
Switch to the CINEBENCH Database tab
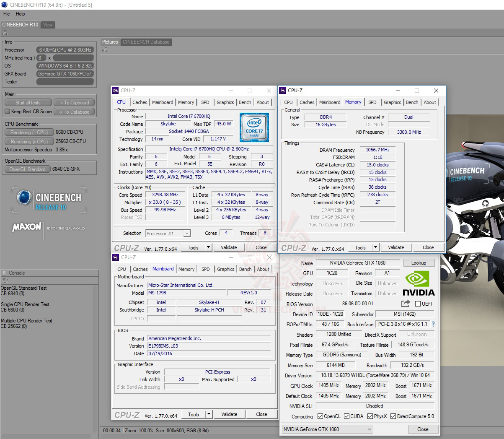pos(146,42)
